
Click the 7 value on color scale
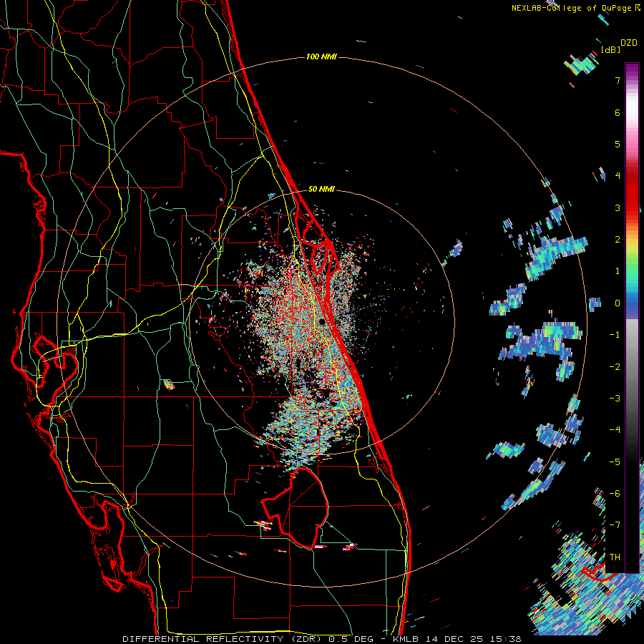pyautogui.click(x=618, y=80)
